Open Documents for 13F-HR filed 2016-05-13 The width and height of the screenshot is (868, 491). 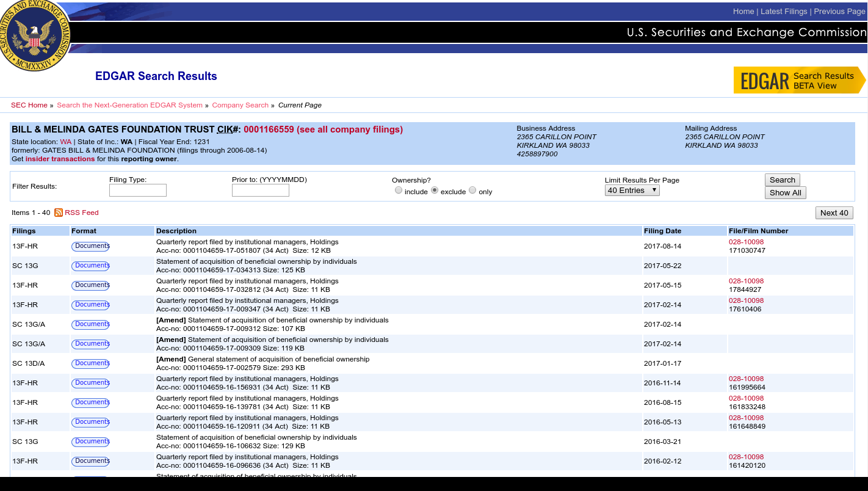point(90,422)
